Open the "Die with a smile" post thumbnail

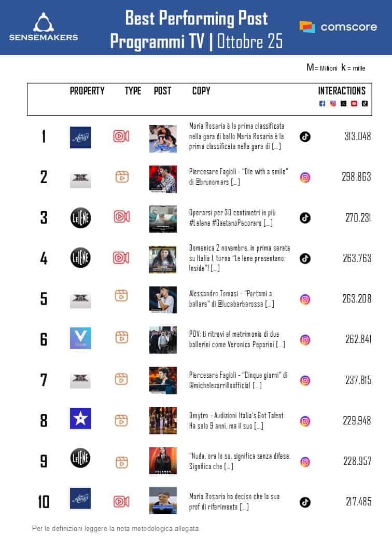(163, 179)
